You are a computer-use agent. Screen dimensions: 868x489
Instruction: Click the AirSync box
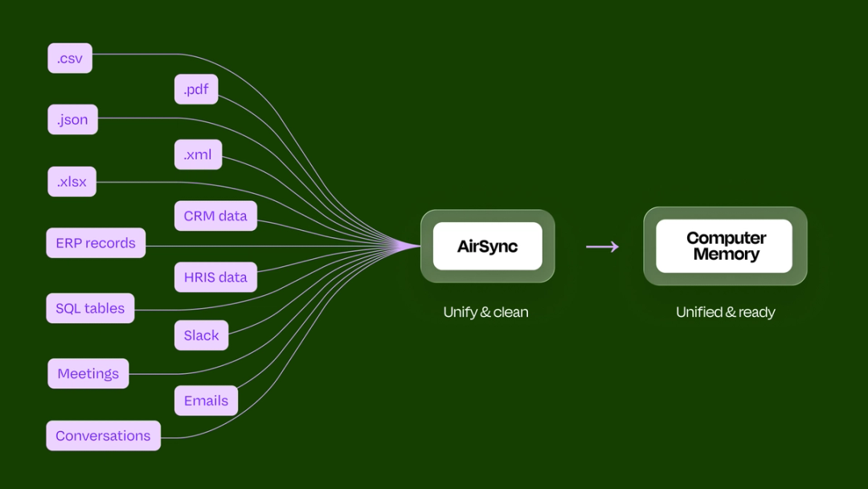tap(488, 246)
